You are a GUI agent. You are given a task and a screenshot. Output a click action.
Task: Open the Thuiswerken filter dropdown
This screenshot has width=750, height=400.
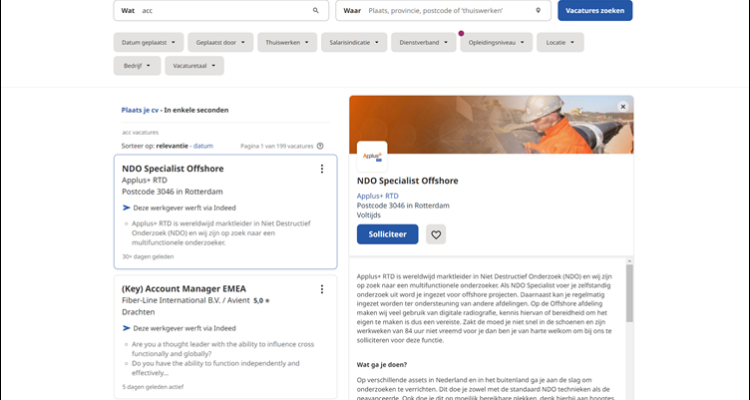coord(287,43)
